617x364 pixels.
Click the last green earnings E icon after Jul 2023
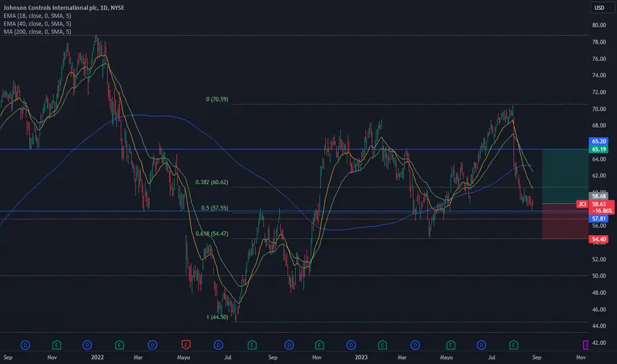(514, 345)
